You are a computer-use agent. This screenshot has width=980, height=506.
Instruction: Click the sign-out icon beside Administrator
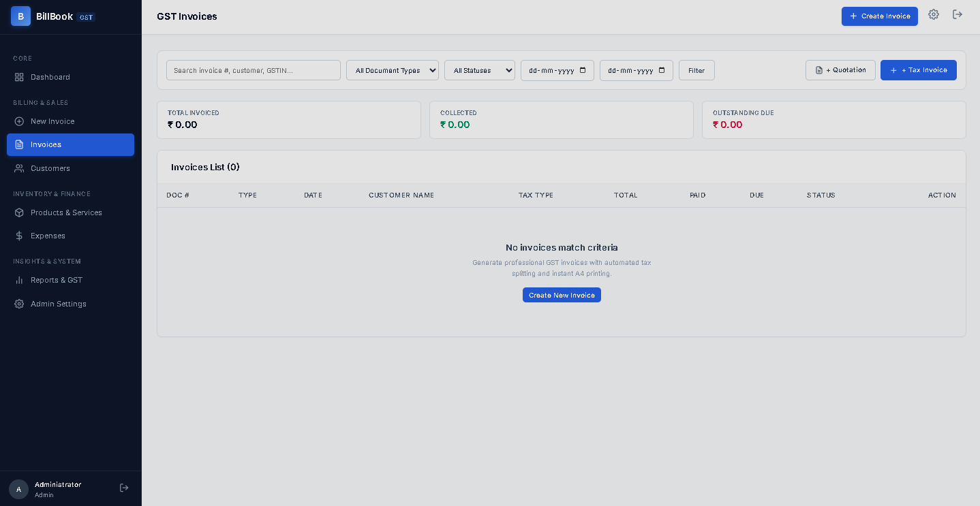124,488
